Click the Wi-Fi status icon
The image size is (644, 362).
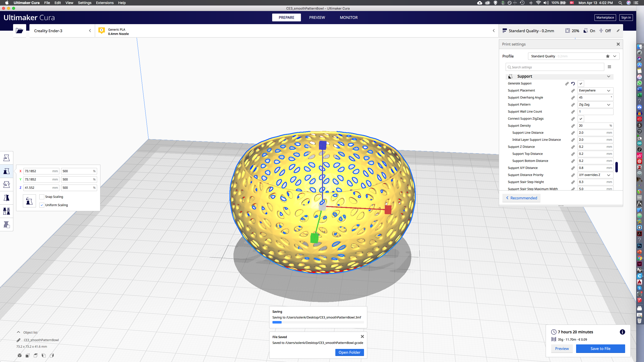point(538,3)
